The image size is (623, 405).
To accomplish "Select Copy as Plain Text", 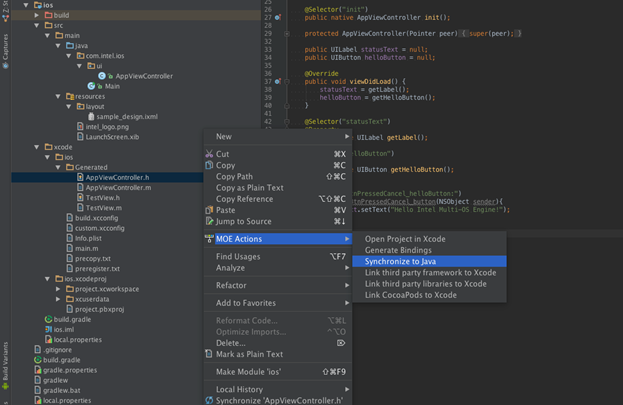I will 278,188.
